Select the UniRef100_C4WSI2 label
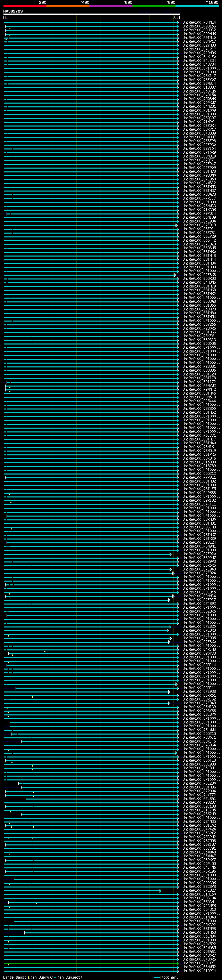 [x=199, y=183]
